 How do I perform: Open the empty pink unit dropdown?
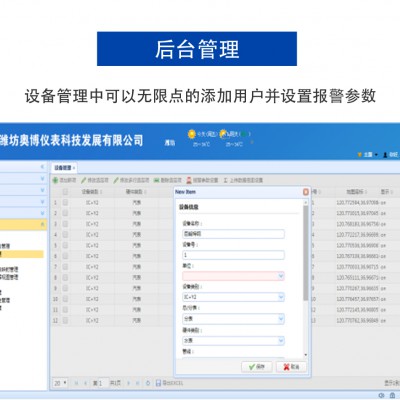click(233, 276)
